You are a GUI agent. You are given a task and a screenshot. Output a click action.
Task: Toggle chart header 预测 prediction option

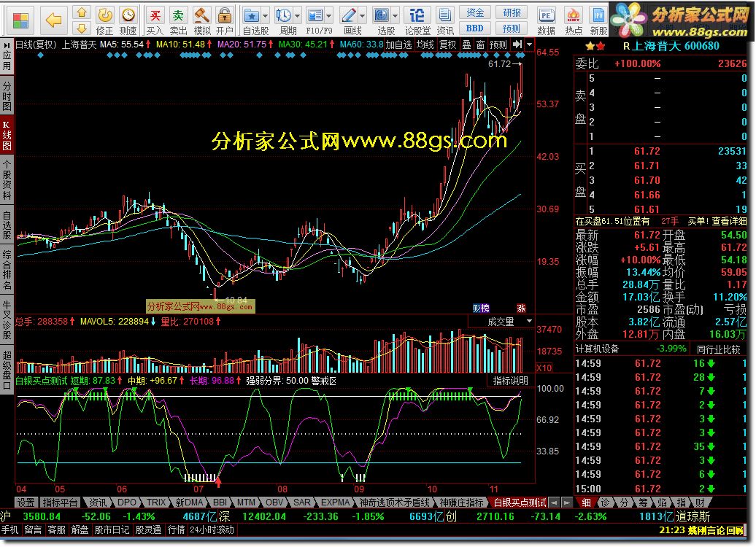(x=498, y=44)
